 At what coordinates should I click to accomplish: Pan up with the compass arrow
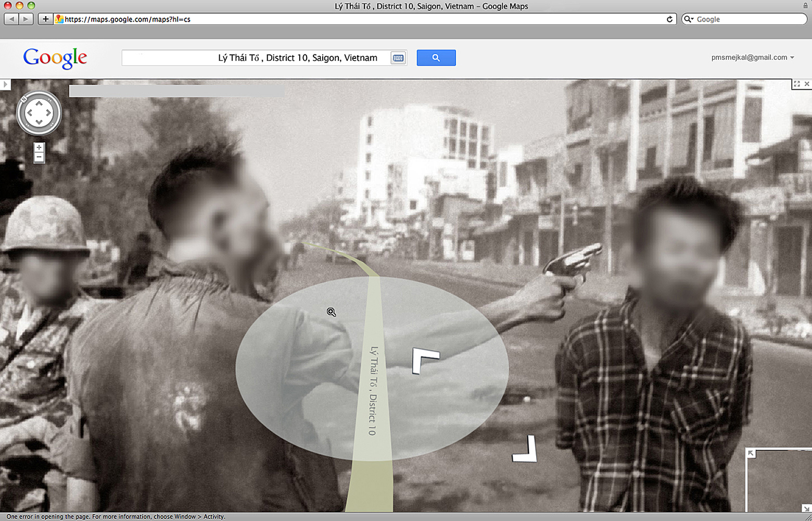(x=39, y=104)
